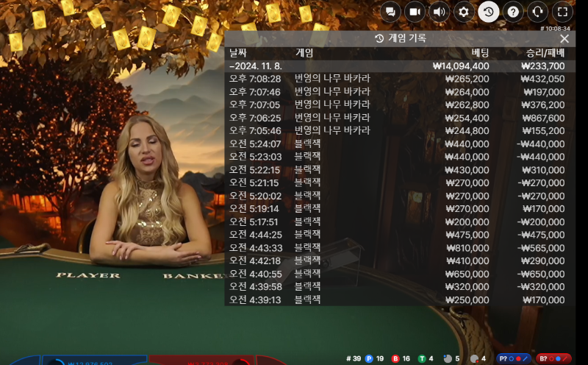588x365 pixels.
Task: Open the live chat panel icon
Action: tap(390, 12)
